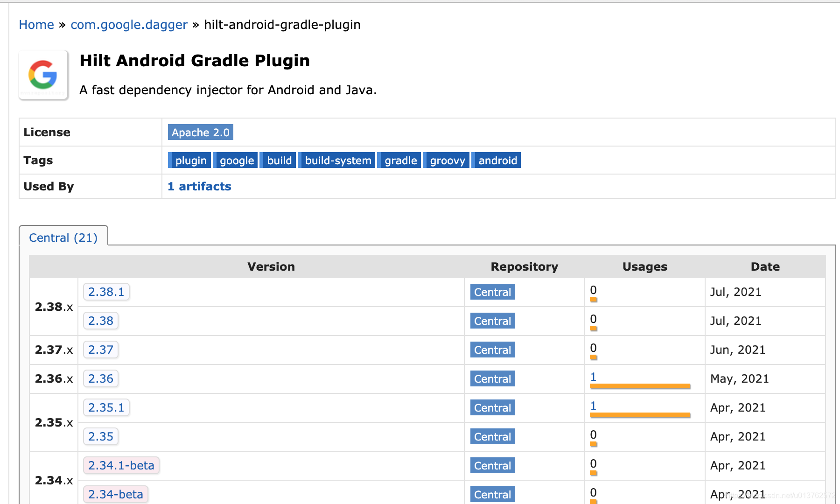Viewport: 840px width, 504px height.
Task: Click the gradle tag
Action: (399, 161)
